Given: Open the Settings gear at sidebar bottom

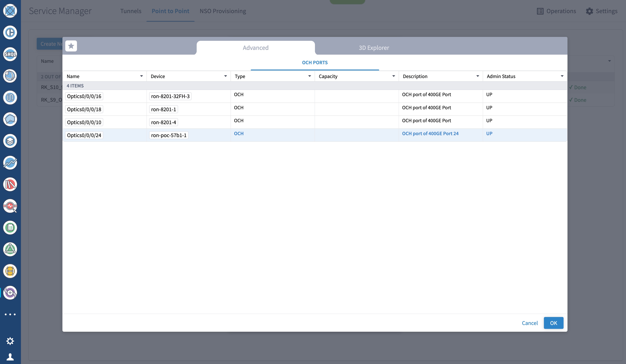Looking at the screenshot, I should [x=10, y=341].
